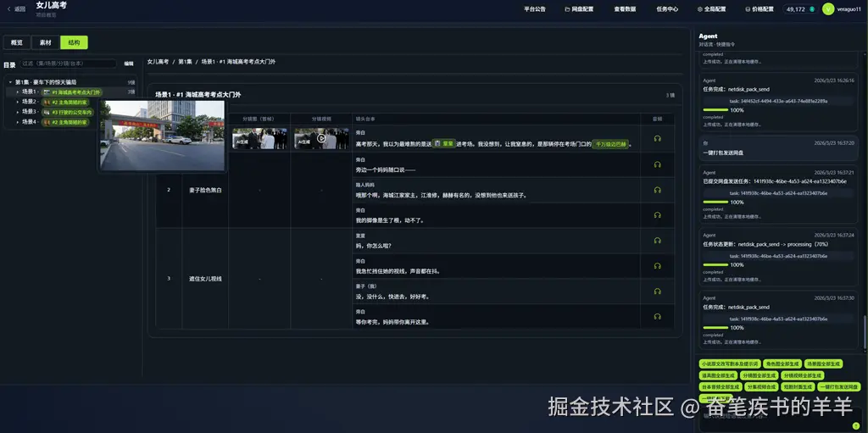Click quick command 台本音频全部生成

[x=720, y=386]
